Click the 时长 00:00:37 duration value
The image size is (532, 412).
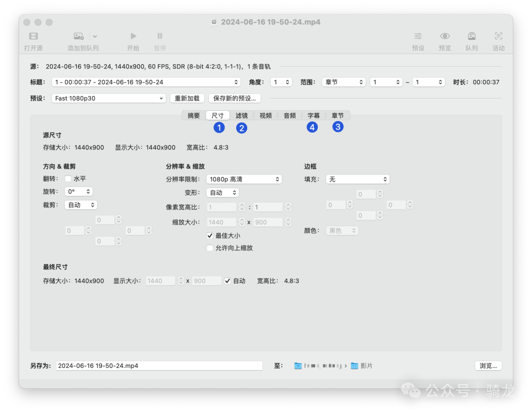click(486, 82)
